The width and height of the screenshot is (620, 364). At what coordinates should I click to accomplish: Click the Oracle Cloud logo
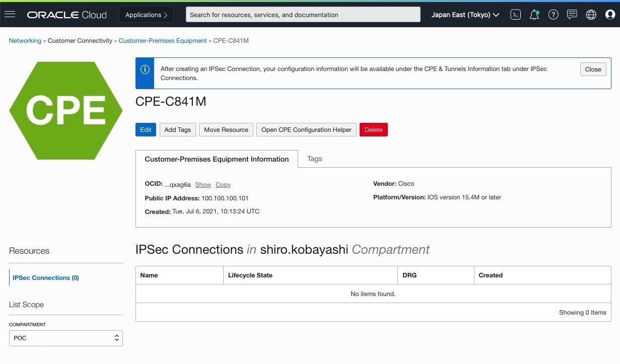point(67,15)
